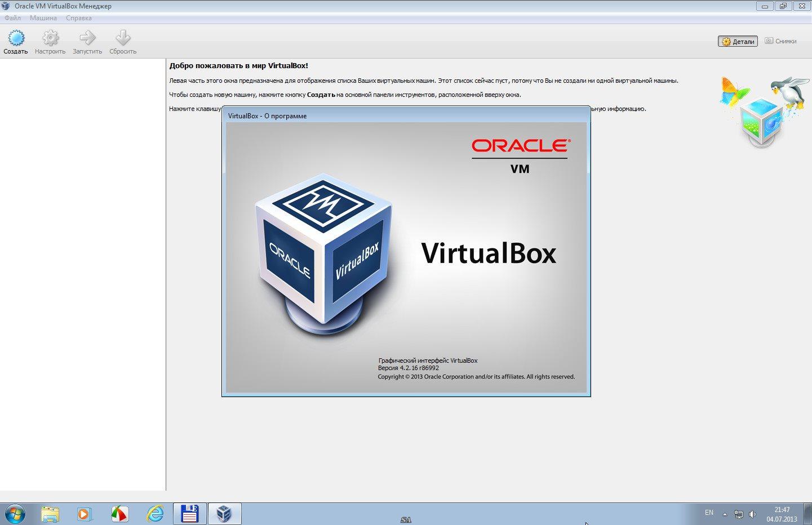812x525 pixels.
Task: Open the Машина menu
Action: (x=43, y=18)
